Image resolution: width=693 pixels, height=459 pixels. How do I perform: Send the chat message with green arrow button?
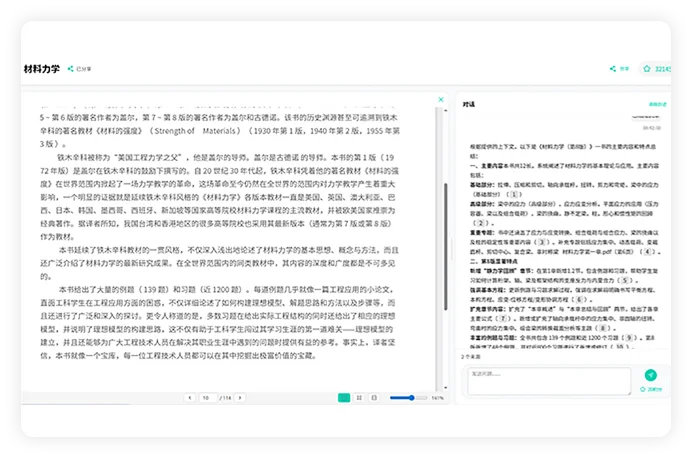651,375
